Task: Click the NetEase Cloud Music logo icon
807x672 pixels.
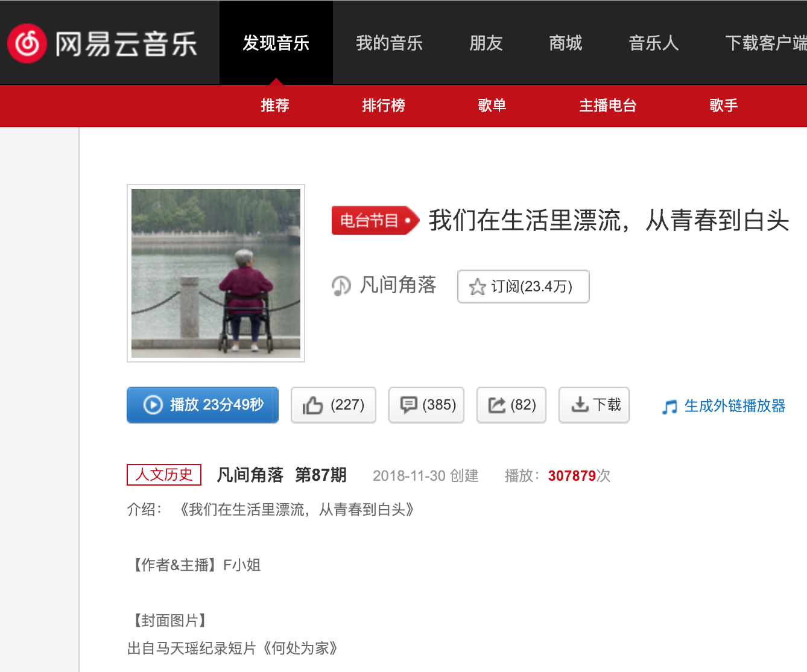Action: [x=27, y=43]
